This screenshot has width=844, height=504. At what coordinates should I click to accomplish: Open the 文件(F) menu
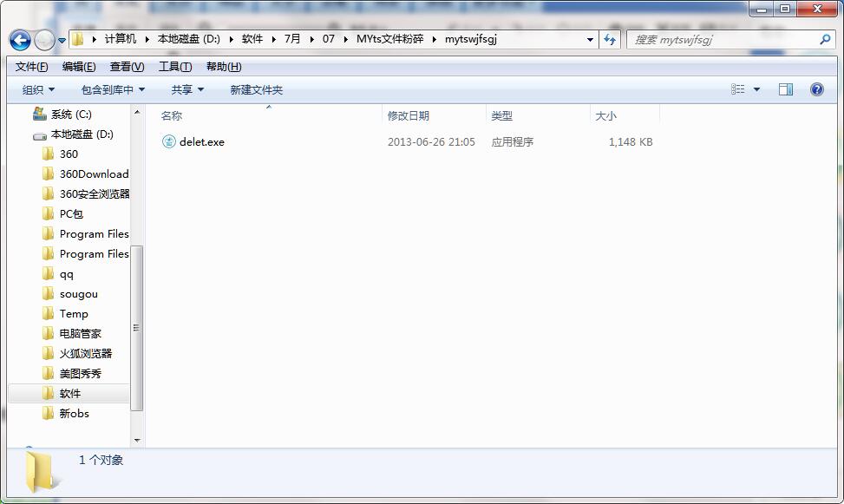[31, 67]
